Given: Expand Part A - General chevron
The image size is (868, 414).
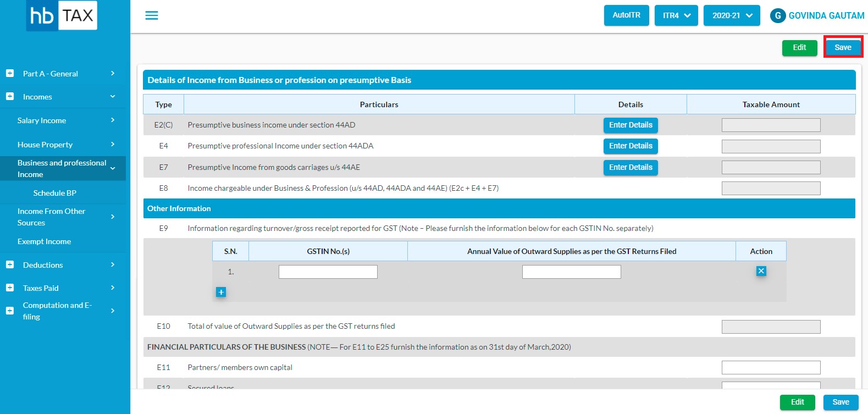Looking at the screenshot, I should pyautogui.click(x=113, y=73).
